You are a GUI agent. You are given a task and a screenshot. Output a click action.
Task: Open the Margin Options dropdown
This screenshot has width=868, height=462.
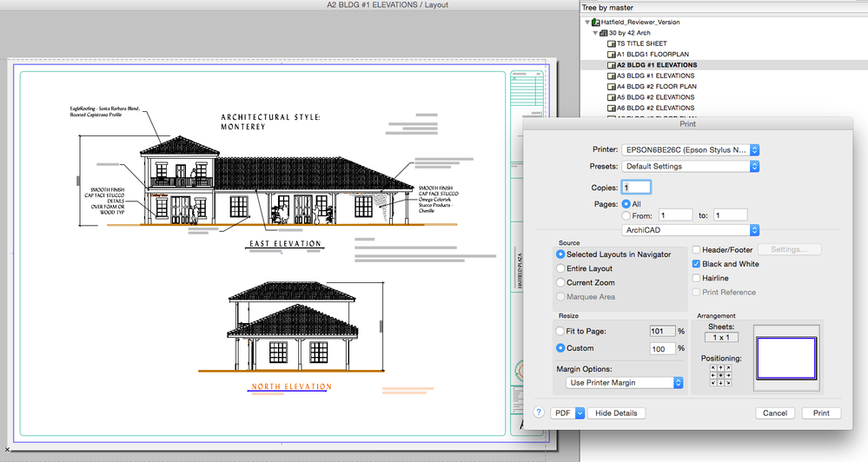click(623, 382)
